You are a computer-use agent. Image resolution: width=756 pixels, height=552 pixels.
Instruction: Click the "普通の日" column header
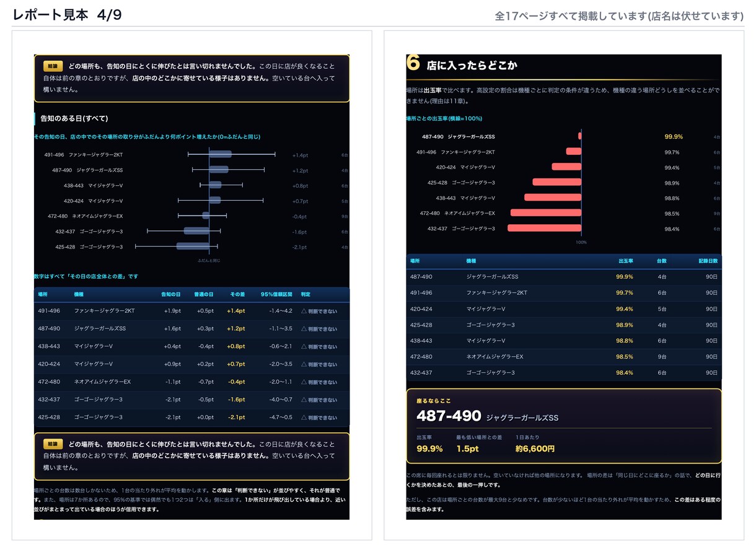204,294
